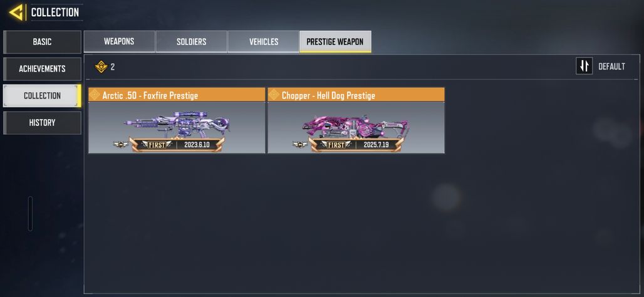Click the diamond icon on Chopper title

[274, 95]
